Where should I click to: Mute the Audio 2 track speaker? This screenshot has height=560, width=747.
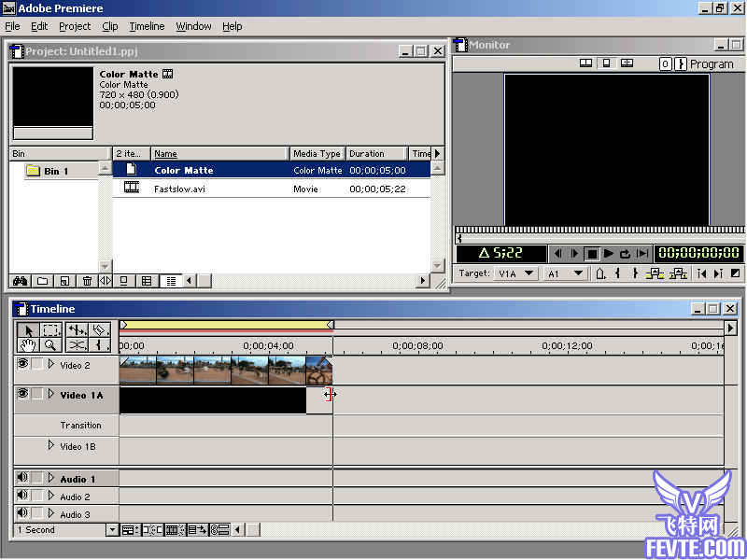point(22,496)
